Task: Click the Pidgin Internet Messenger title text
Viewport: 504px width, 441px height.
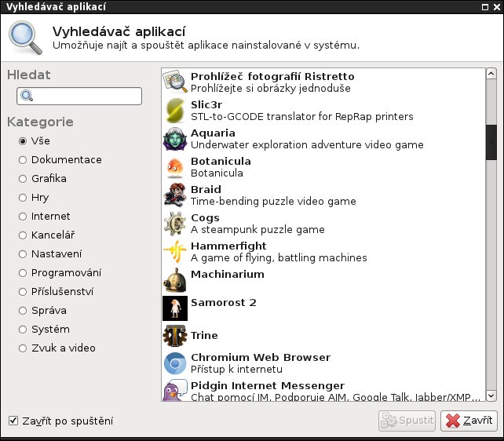Action: click(x=268, y=385)
